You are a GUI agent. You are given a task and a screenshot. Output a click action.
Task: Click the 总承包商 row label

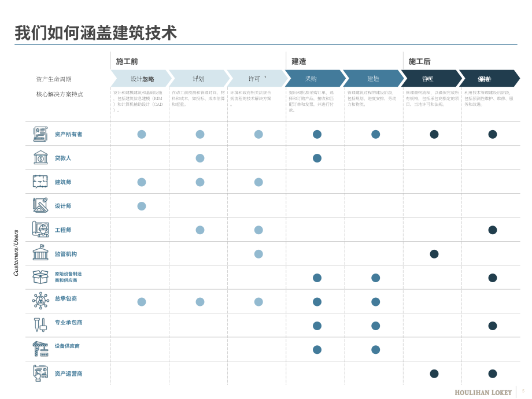pyautogui.click(x=66, y=298)
